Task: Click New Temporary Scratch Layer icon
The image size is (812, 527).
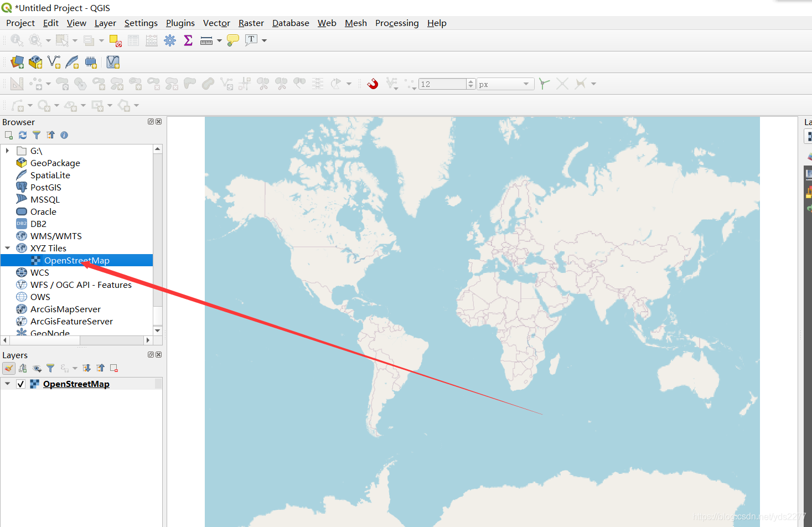Action: (x=91, y=62)
